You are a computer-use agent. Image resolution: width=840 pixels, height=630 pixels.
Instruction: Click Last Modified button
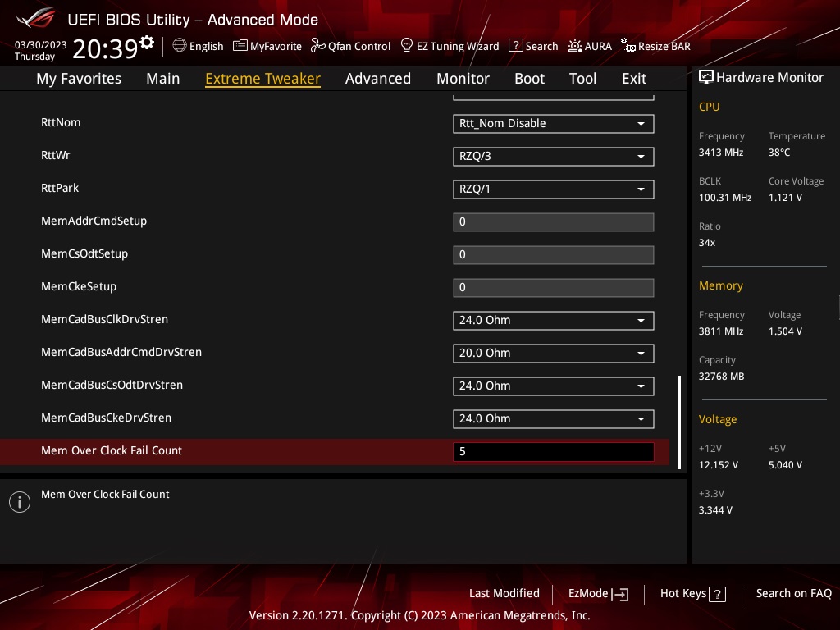(x=504, y=594)
